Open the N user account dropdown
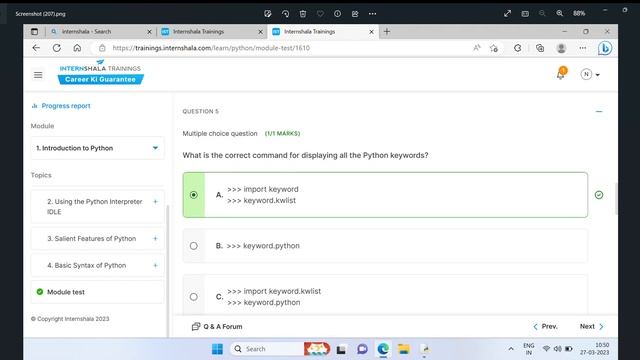Viewport: 640px width, 360px height. (590, 74)
